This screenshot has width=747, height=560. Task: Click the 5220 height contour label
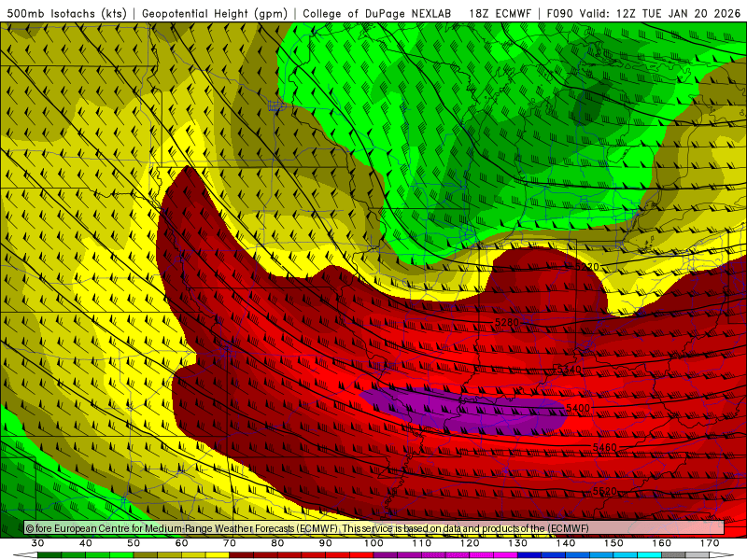point(587,267)
